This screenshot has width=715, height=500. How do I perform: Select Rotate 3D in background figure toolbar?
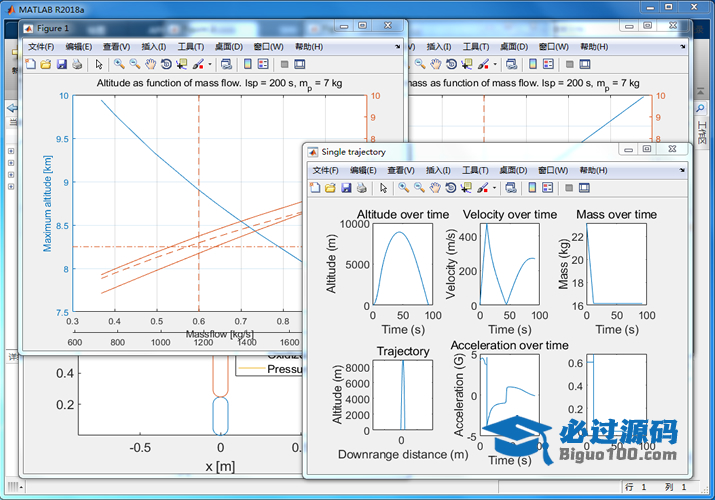(x=451, y=64)
